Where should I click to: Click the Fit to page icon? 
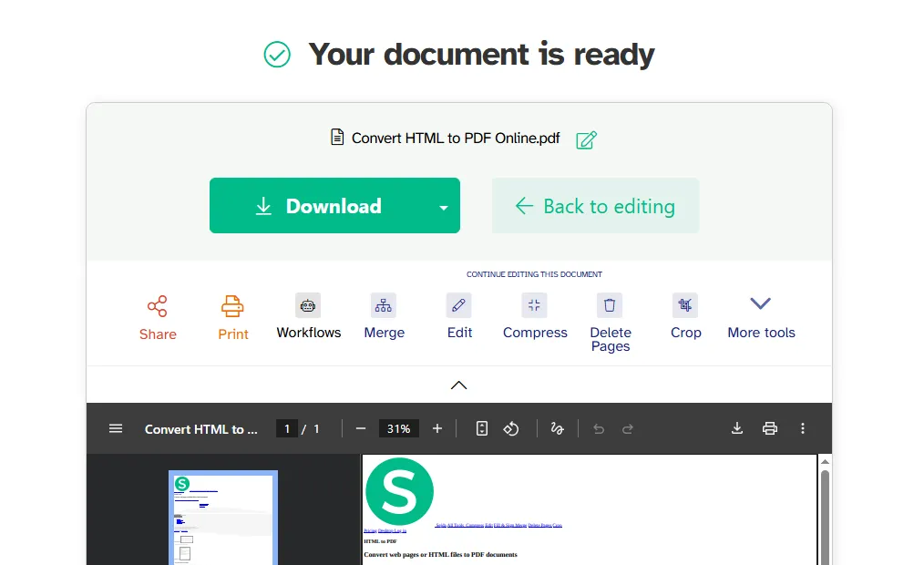tap(481, 428)
